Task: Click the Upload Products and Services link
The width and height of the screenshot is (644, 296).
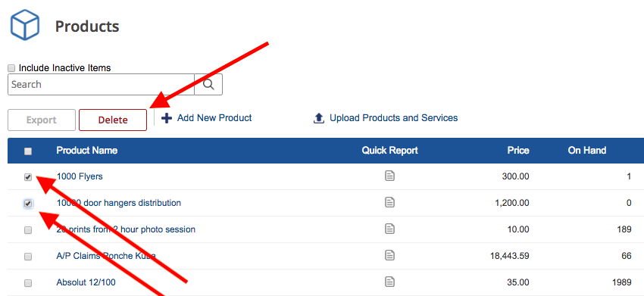Action: pos(393,118)
